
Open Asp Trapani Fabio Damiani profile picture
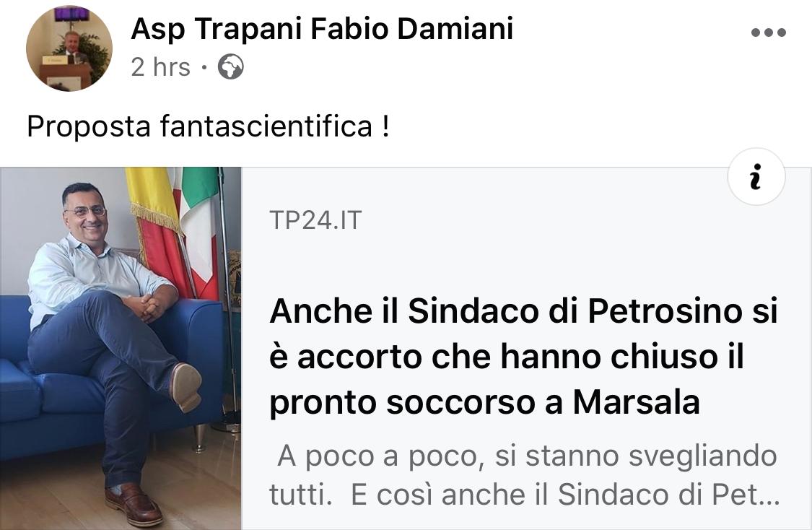(69, 48)
